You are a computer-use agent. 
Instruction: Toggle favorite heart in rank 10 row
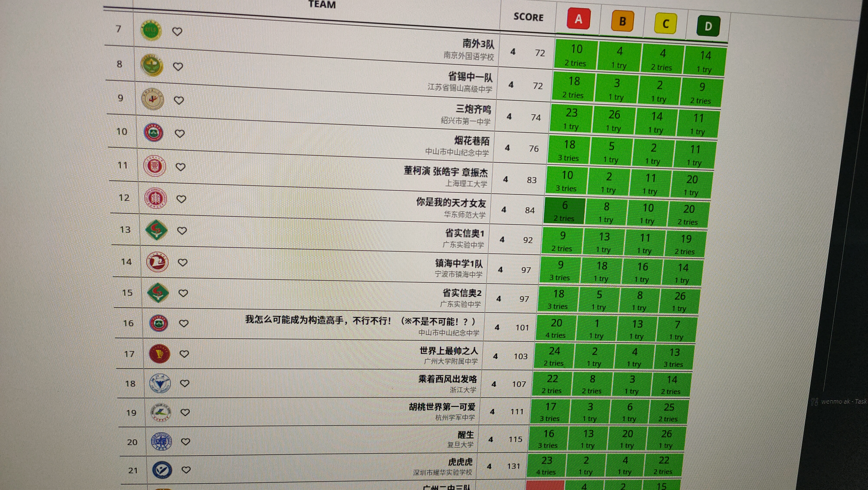click(180, 134)
